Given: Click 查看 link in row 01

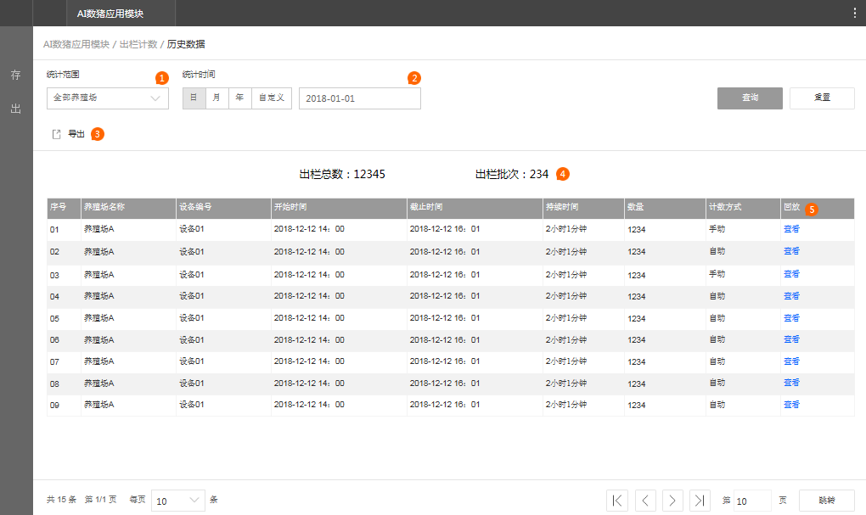Looking at the screenshot, I should pyautogui.click(x=791, y=229).
